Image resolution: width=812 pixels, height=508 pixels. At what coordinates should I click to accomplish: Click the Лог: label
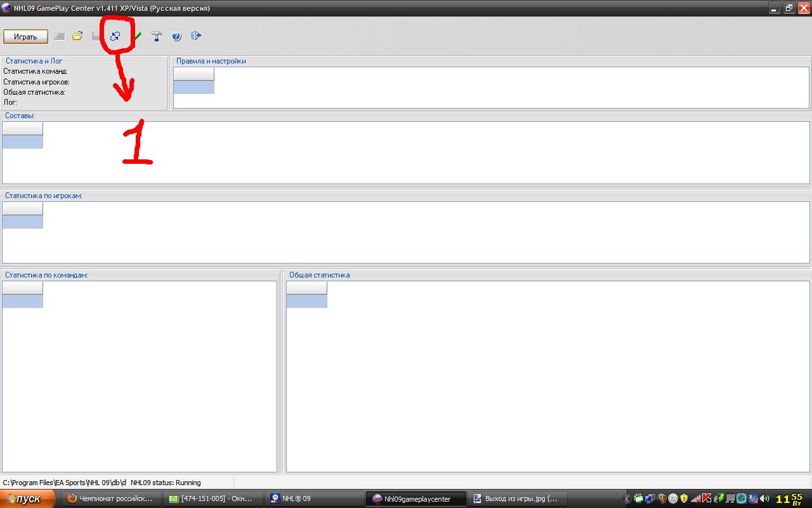10,102
